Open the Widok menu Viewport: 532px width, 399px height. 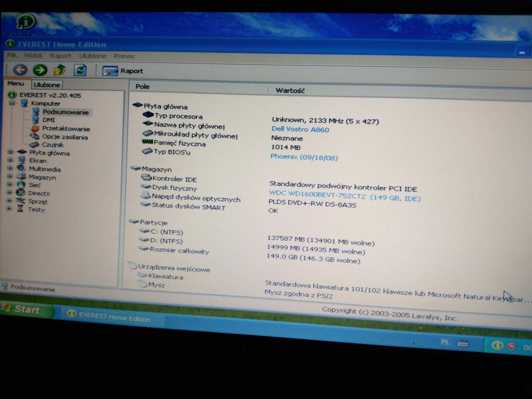34,56
